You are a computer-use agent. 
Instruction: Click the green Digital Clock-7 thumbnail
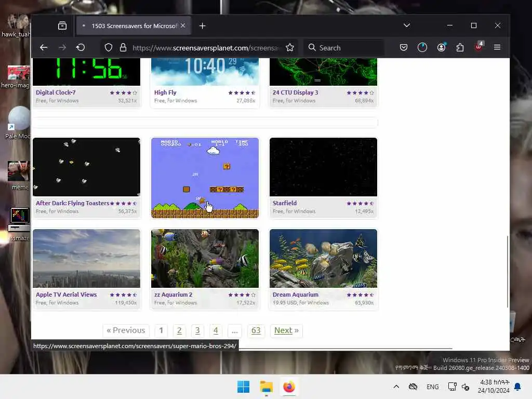87,72
